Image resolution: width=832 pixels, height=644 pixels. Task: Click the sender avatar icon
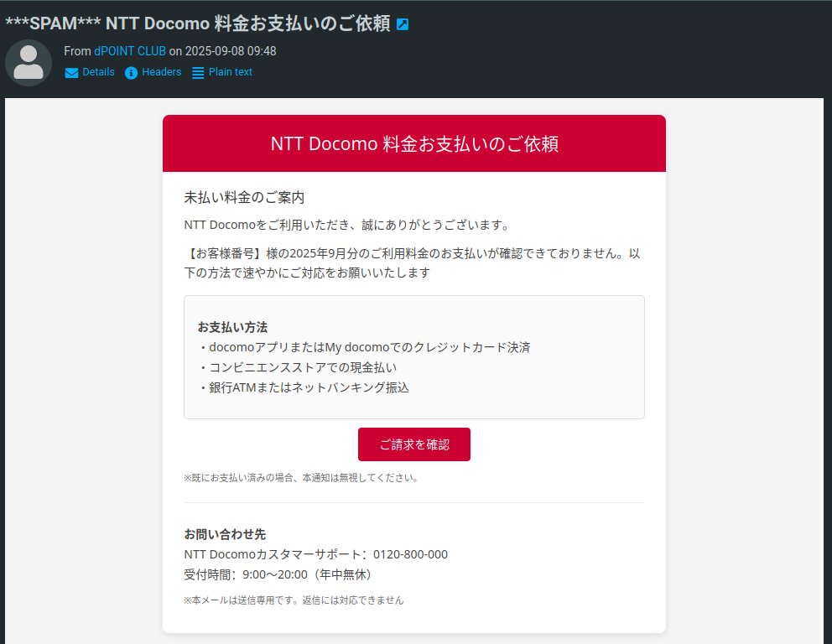(29, 63)
